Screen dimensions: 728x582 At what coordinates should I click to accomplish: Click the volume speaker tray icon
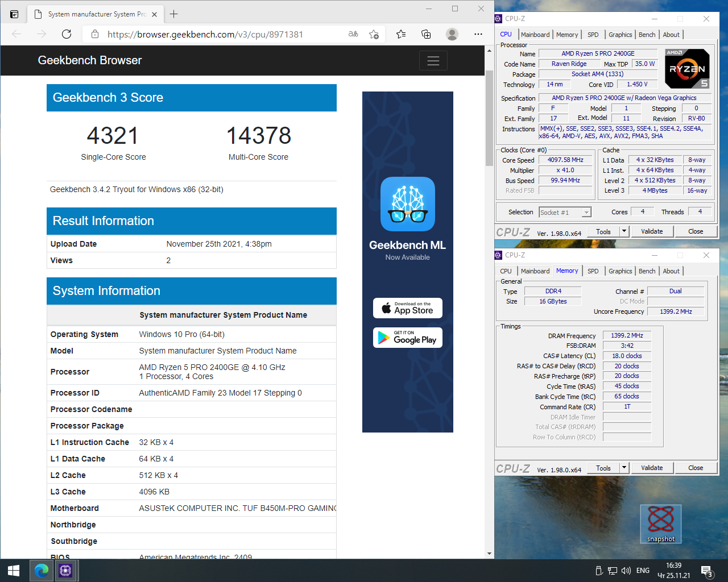pyautogui.click(x=626, y=571)
